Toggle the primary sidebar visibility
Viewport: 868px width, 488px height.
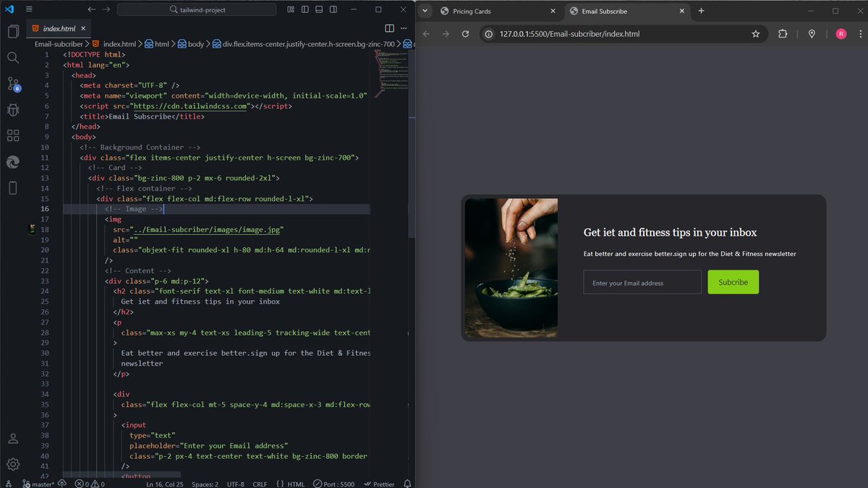tap(305, 9)
